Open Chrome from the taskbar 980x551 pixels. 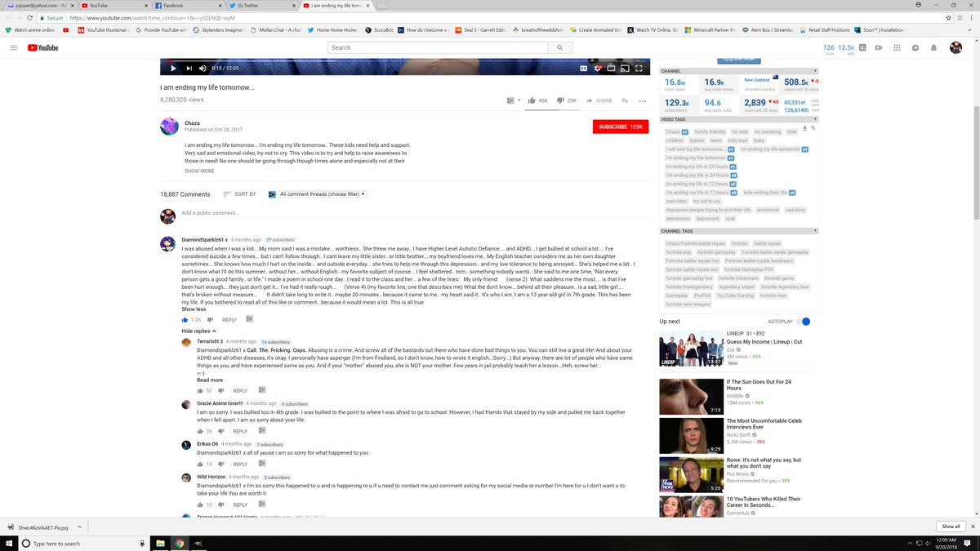click(179, 543)
